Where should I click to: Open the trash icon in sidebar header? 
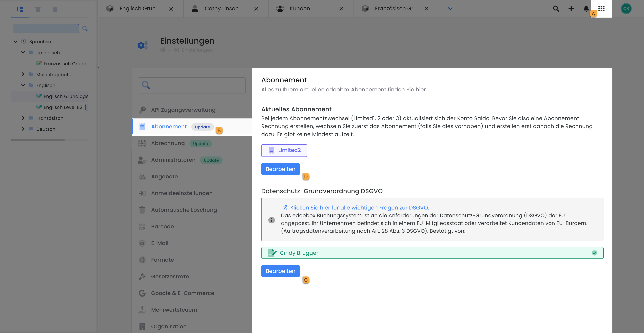click(x=55, y=9)
